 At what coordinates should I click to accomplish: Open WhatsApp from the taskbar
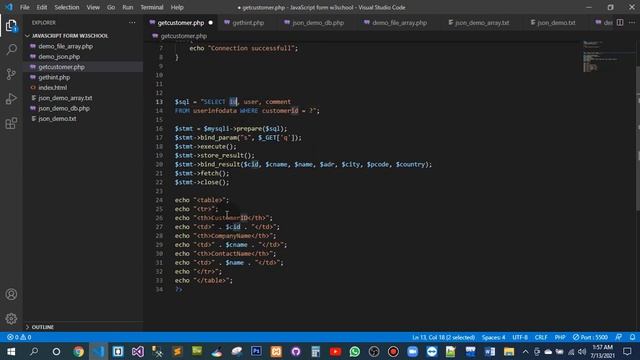[x=355, y=351]
